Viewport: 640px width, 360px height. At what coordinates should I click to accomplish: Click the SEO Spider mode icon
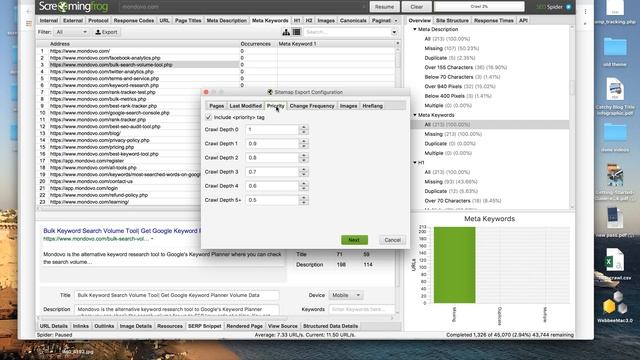pyautogui.click(x=569, y=7)
